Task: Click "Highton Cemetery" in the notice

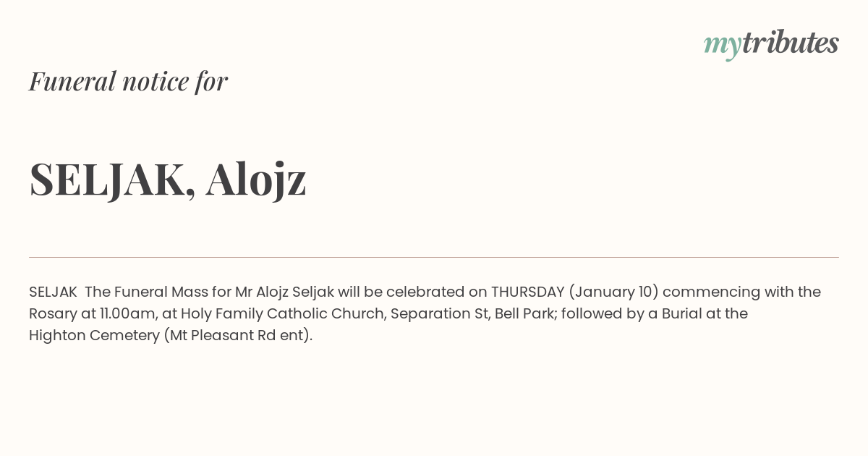Action: click(94, 336)
